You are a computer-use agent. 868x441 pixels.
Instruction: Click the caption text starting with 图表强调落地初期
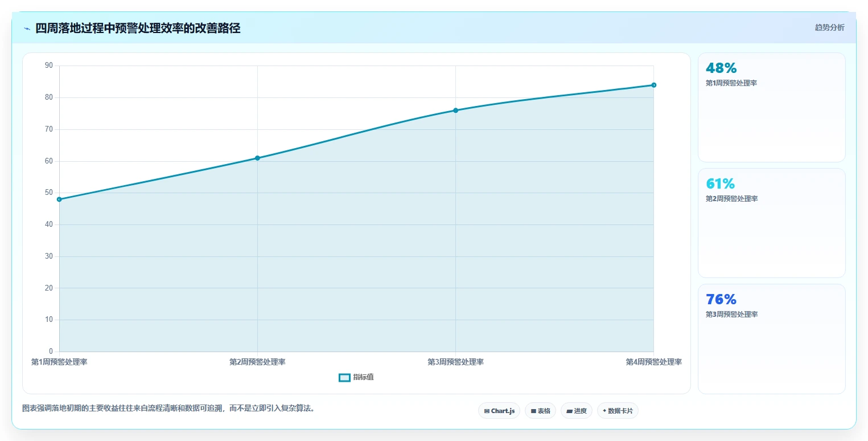(168, 408)
